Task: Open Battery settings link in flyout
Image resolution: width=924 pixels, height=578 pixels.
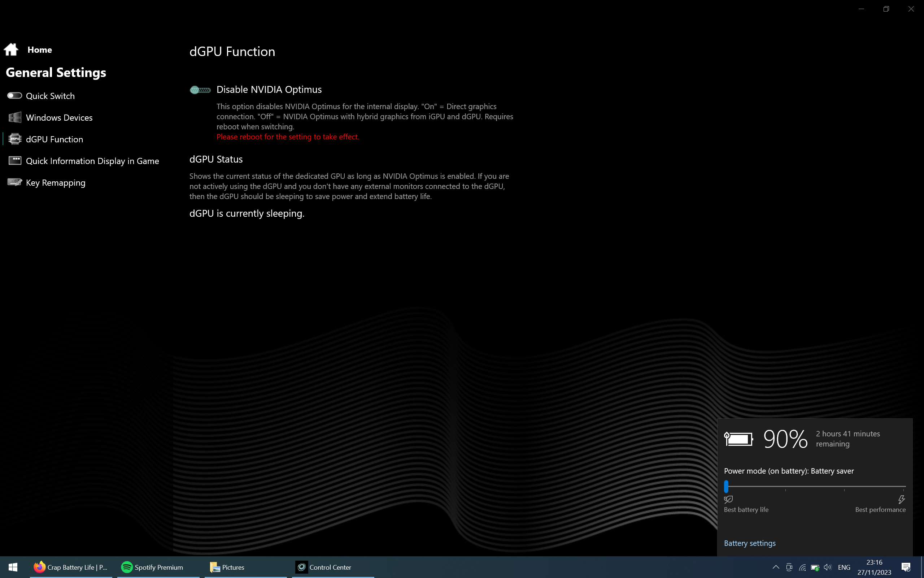Action: click(750, 543)
